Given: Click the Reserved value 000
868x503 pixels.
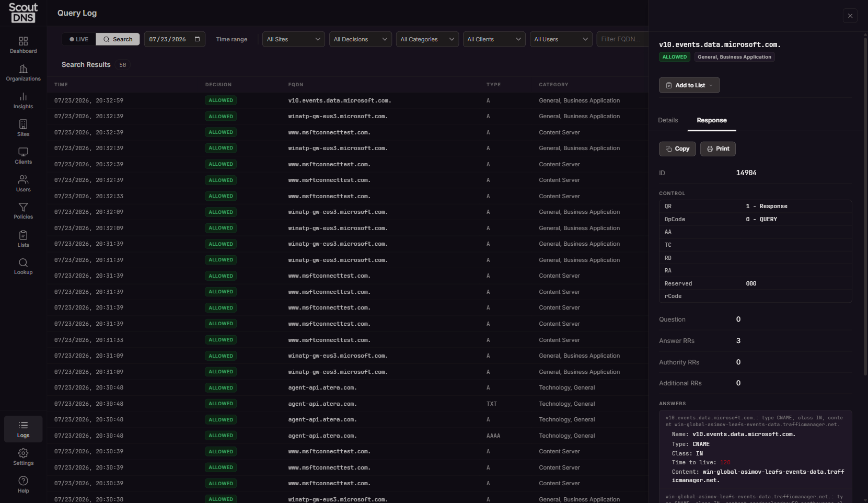Looking at the screenshot, I should coord(751,284).
